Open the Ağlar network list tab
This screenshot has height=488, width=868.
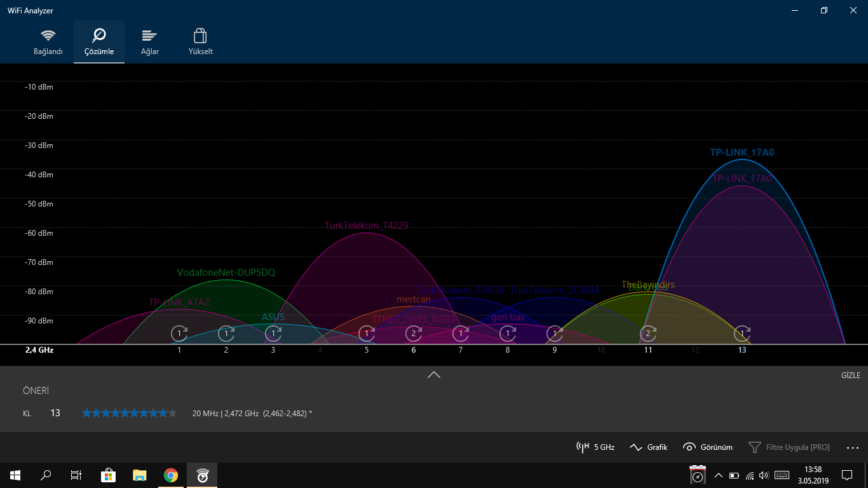pyautogui.click(x=150, y=42)
